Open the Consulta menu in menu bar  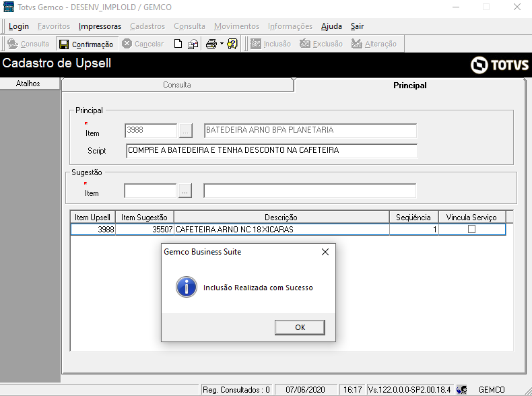[x=189, y=26]
